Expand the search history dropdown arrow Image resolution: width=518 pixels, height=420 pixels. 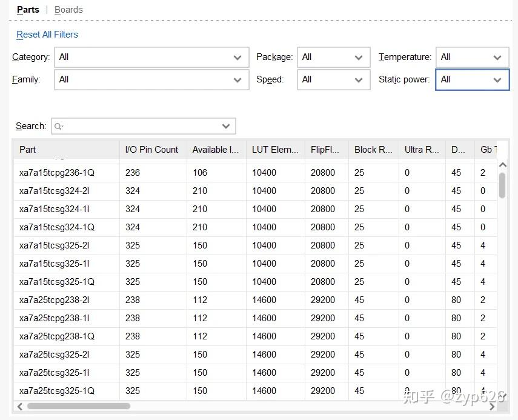[226, 126]
